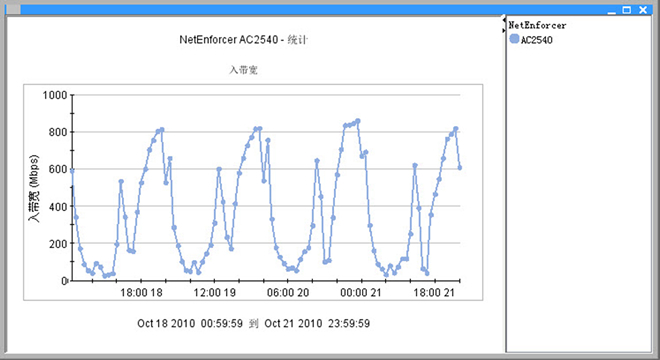Click the window icon in title bar
This screenshot has width=660, height=360.
coord(13,9)
